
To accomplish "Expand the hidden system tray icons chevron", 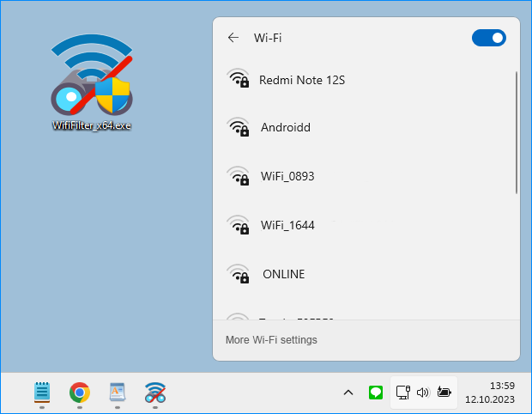I will point(348,393).
